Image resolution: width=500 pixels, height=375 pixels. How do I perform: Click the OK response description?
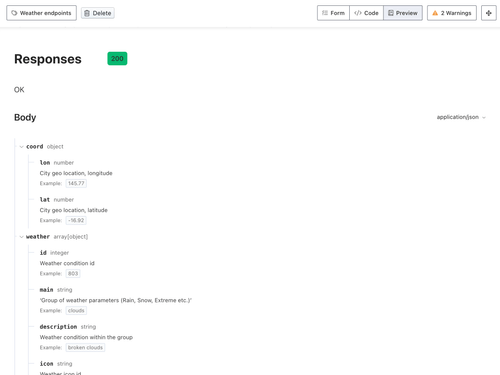19,90
